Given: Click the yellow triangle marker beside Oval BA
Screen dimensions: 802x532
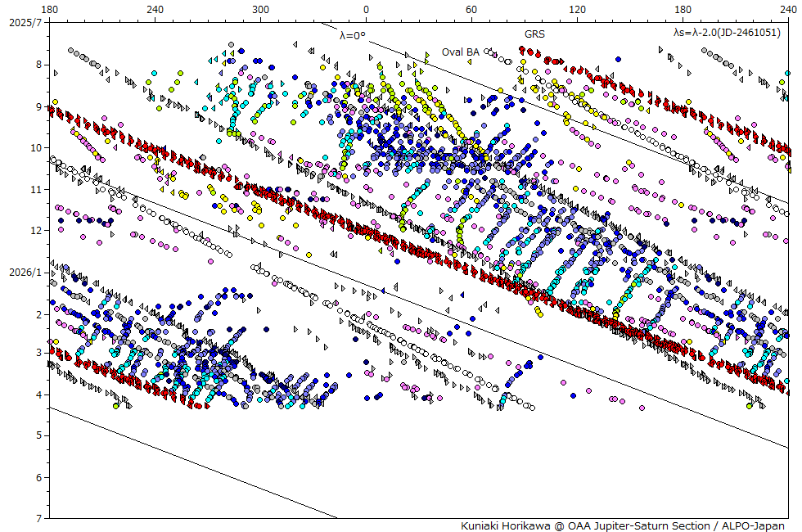Looking at the screenshot, I should click(x=426, y=56).
